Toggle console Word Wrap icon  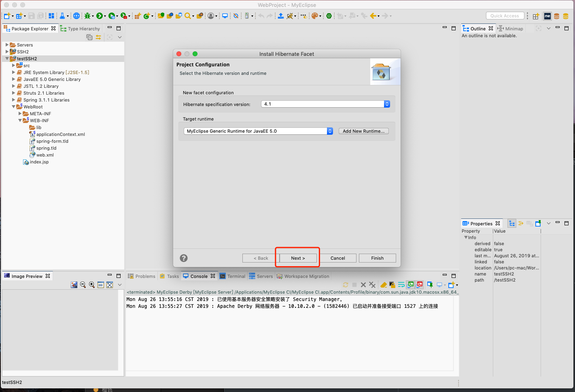click(x=401, y=285)
